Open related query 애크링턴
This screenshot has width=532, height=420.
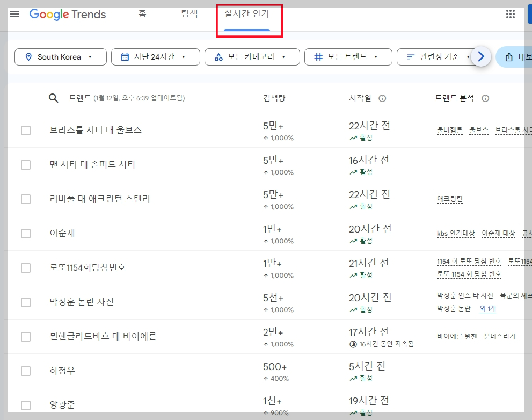(x=449, y=199)
